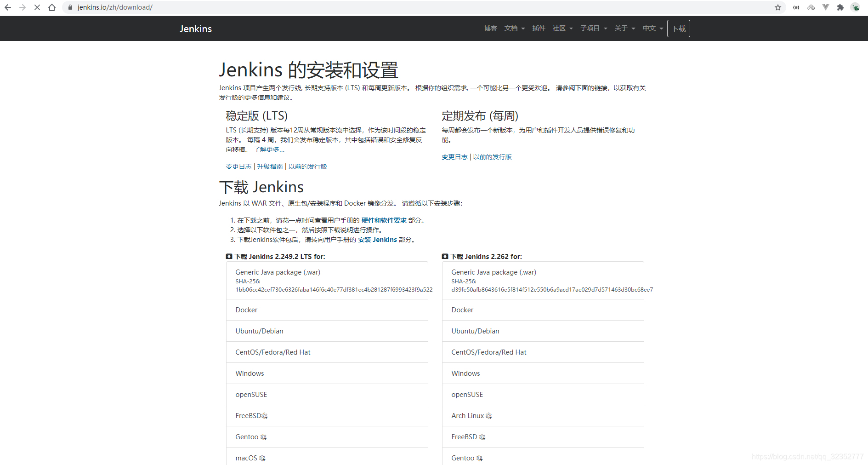Select openSUSE under LTS downloads

327,395
